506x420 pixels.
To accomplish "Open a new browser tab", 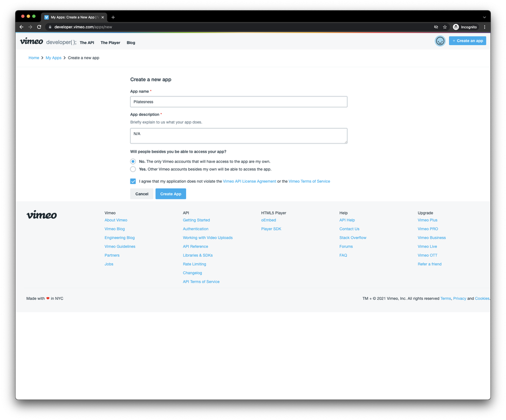I will pyautogui.click(x=113, y=17).
